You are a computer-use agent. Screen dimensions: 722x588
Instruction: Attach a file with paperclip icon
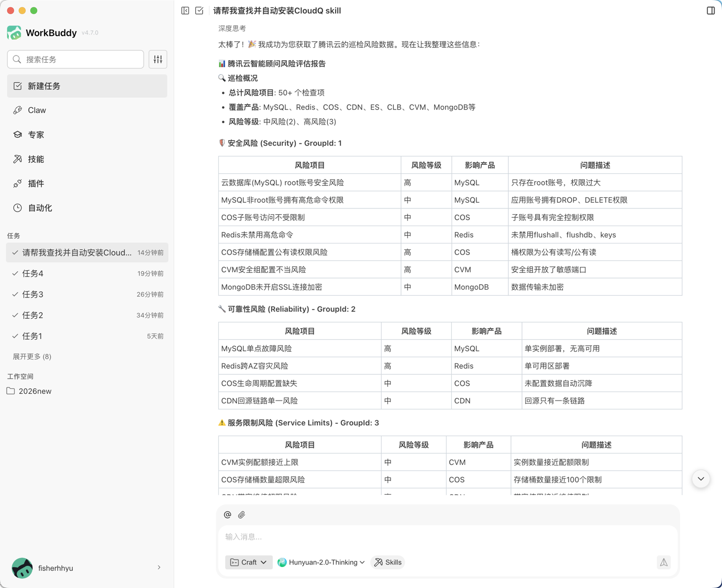point(241,515)
